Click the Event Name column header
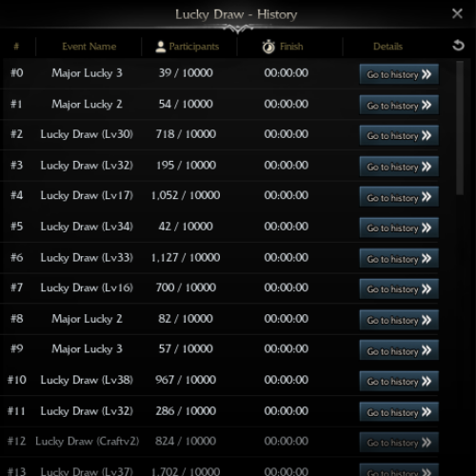Screen dimensions: 476x476 pos(89,47)
